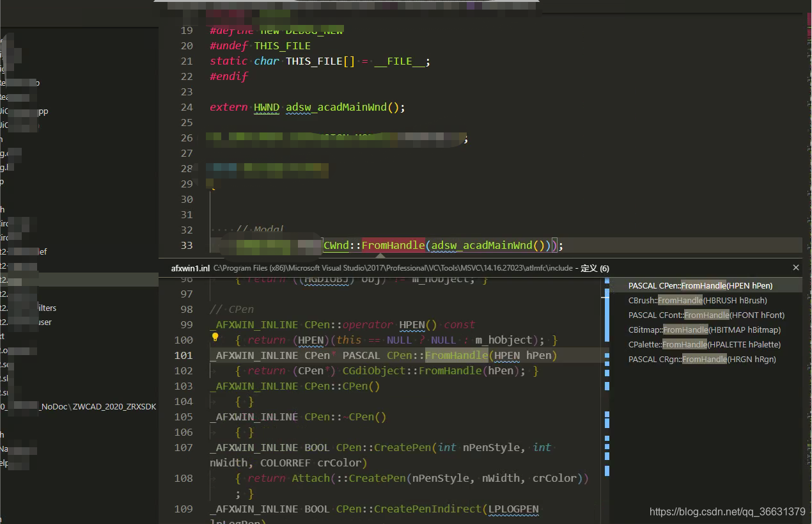Viewport: 812px width, 524px height.
Task: Select the 'CPalette::FromHandle(HPALETTE hPalette)' definition
Action: click(x=705, y=345)
